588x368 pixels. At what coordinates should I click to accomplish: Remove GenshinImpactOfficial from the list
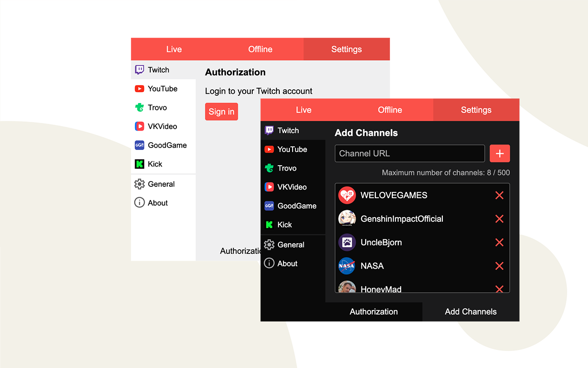499,218
